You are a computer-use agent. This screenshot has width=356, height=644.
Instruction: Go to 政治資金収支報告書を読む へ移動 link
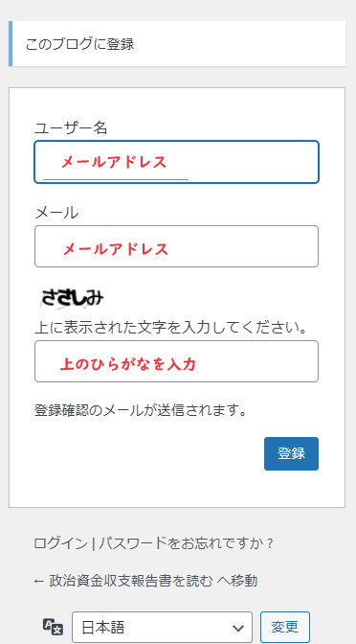145,581
